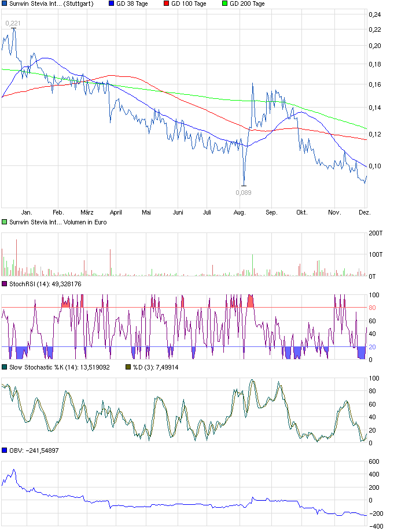Screen dimensions: 394x532
Task: Click the 'Aug.' month label
Action: point(240,212)
